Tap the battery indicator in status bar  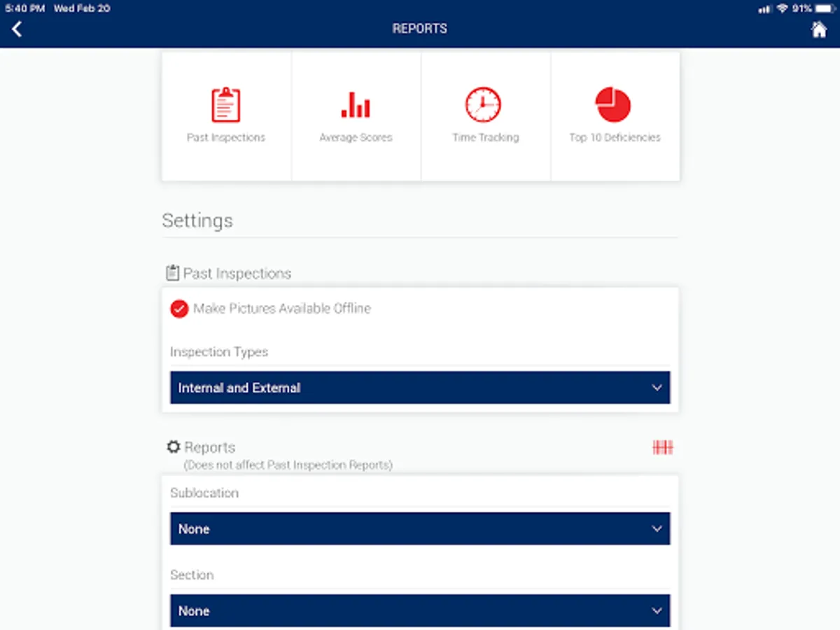point(825,8)
